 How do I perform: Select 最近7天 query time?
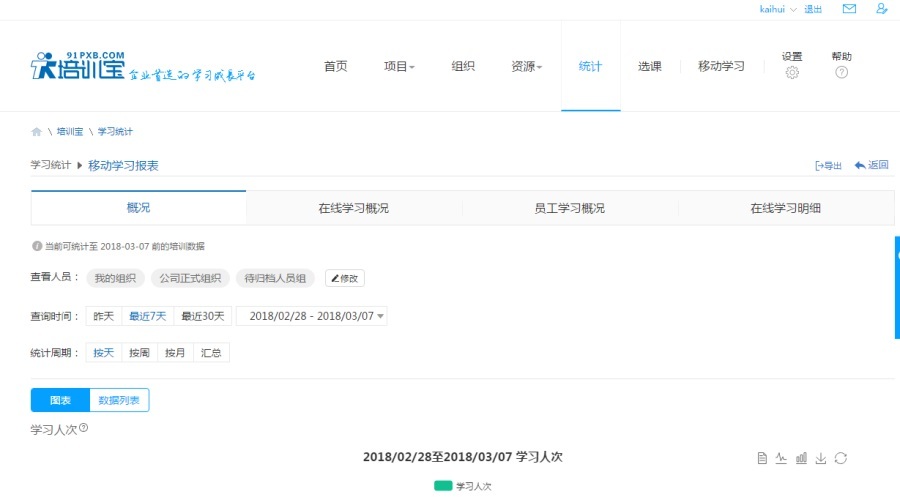pyautogui.click(x=148, y=316)
